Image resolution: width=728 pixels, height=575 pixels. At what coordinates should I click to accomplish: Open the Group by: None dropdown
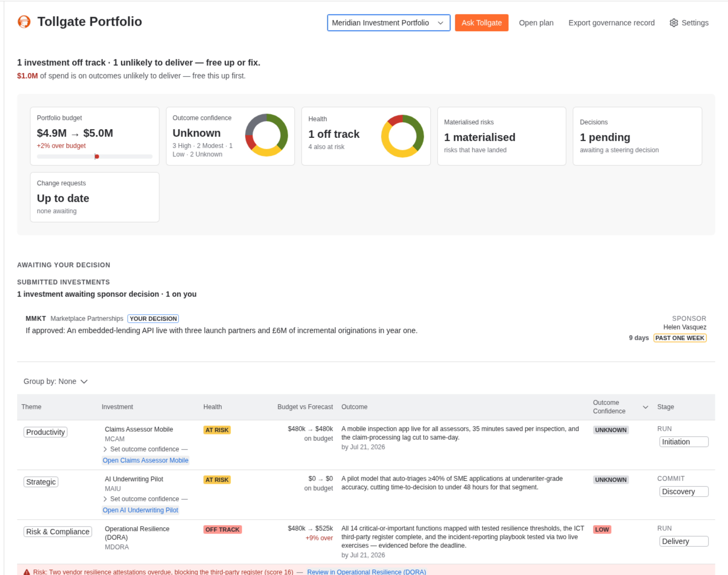56,382
